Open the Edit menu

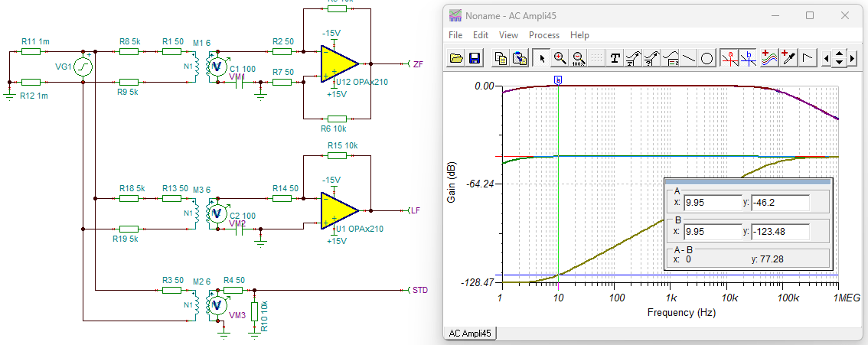click(x=481, y=35)
